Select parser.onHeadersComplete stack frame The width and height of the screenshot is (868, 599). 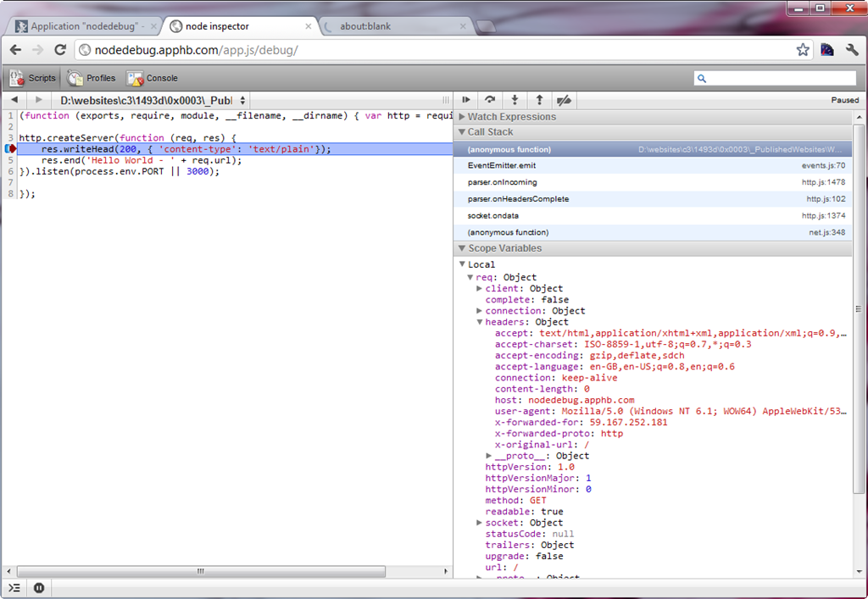652,198
